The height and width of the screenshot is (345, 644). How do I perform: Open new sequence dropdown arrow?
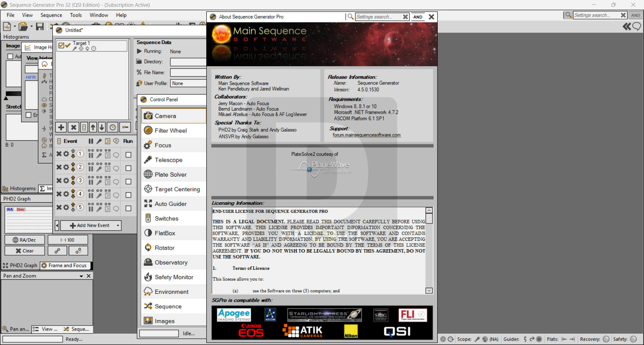(15, 26)
